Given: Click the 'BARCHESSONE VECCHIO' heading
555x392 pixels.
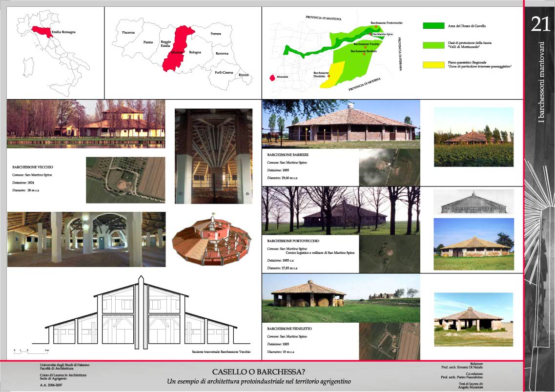Looking at the screenshot, I should pos(33,167).
